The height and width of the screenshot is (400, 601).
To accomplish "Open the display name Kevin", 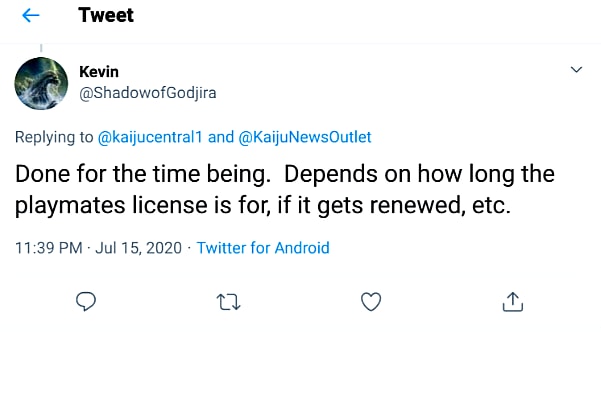I will point(99,72).
